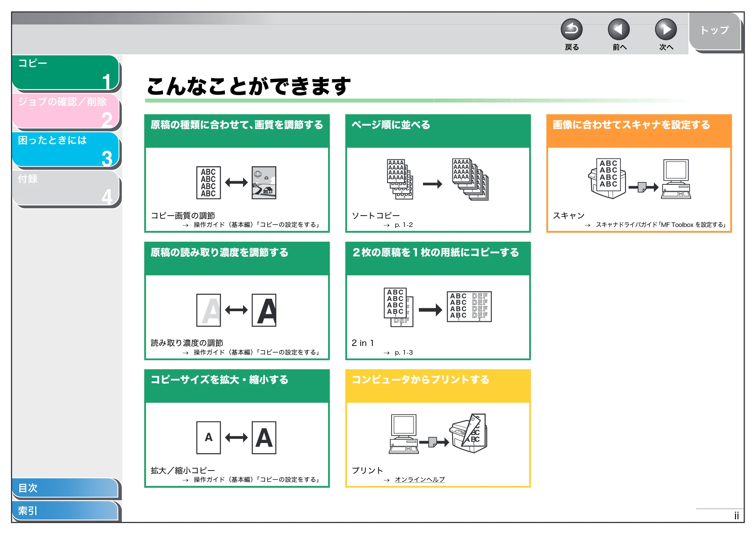Click the light A to dark A density illustration
The width and height of the screenshot is (756, 534).
point(236,310)
